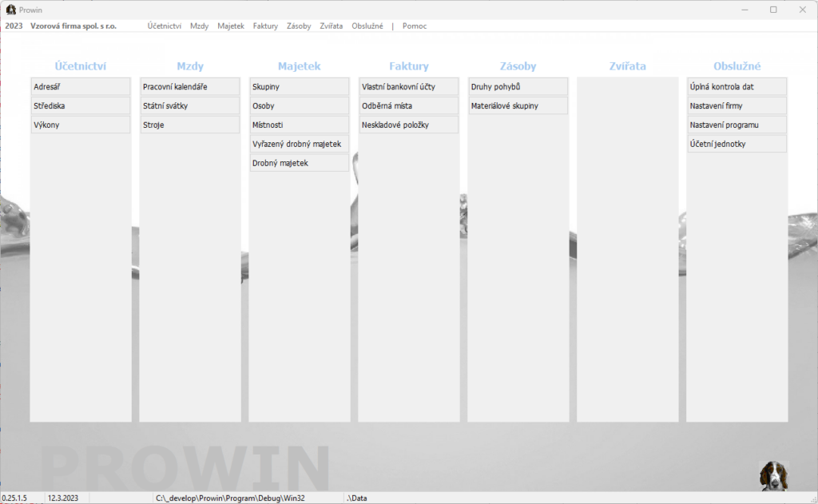Open the Majetek menu in menu bar
The image size is (818, 504).
(231, 26)
